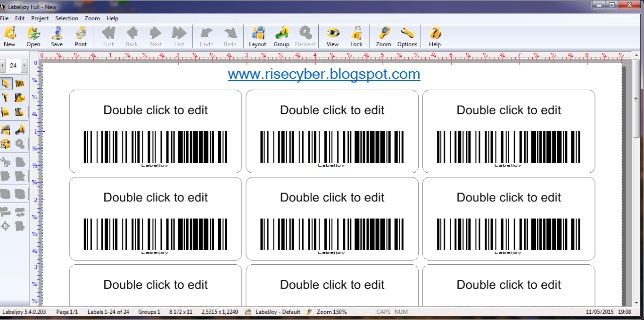Open a file with Open icon
The width and height of the screenshot is (644, 320).
tap(33, 37)
